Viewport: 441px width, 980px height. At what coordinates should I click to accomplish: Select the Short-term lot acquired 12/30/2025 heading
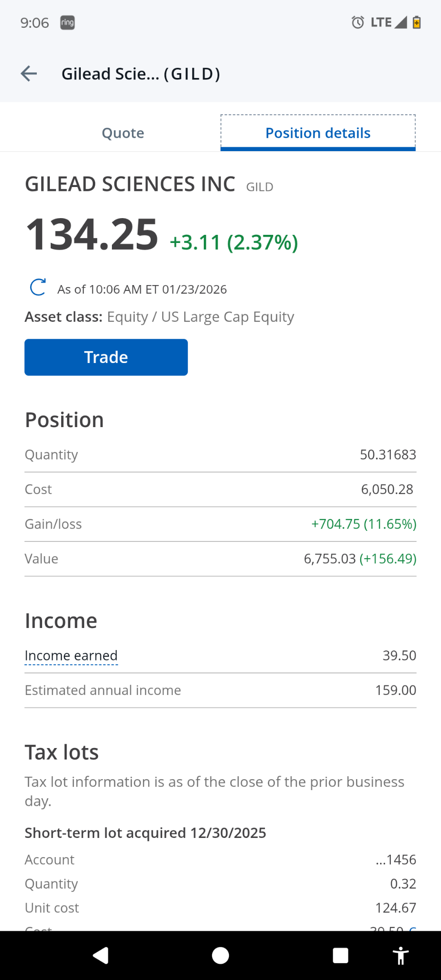pos(145,833)
